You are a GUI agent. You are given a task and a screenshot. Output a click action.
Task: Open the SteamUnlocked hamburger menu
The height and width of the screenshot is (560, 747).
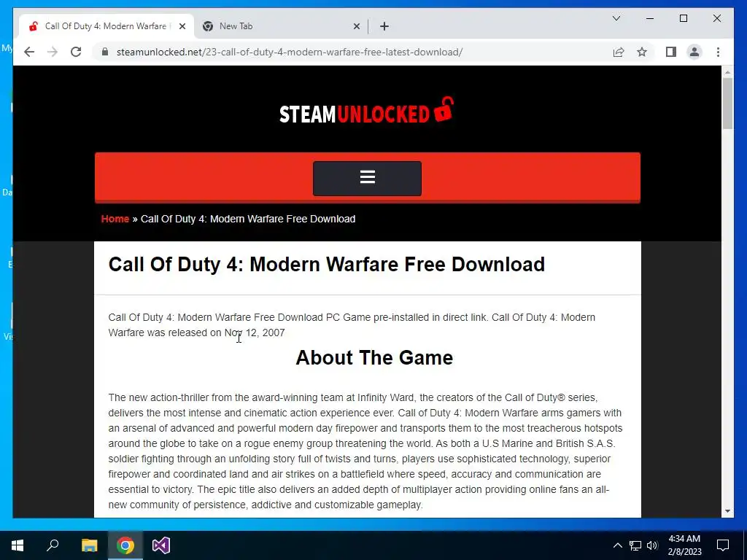(x=367, y=178)
